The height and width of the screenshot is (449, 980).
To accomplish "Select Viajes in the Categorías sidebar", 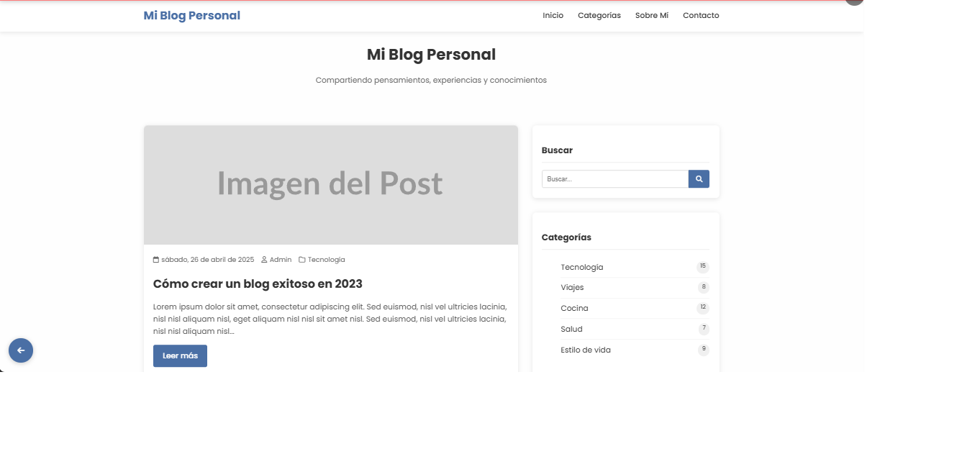I will pos(572,288).
